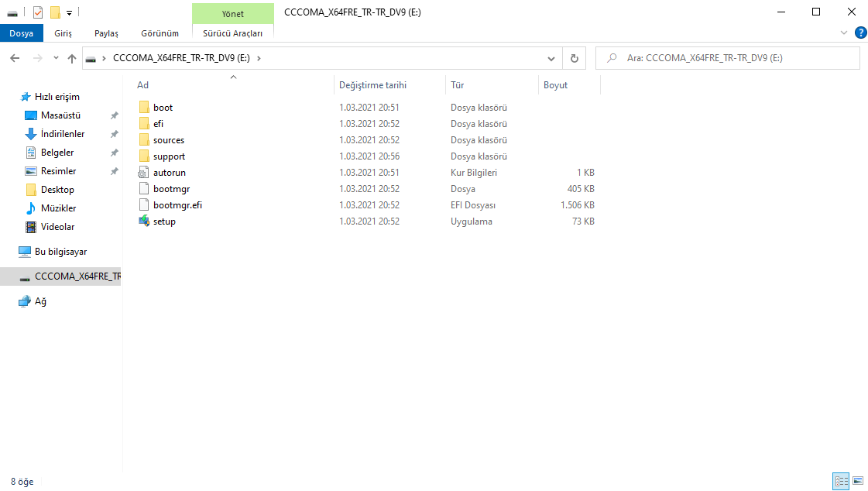Go forward with the forward arrow
This screenshot has width=868, height=491.
(38, 58)
